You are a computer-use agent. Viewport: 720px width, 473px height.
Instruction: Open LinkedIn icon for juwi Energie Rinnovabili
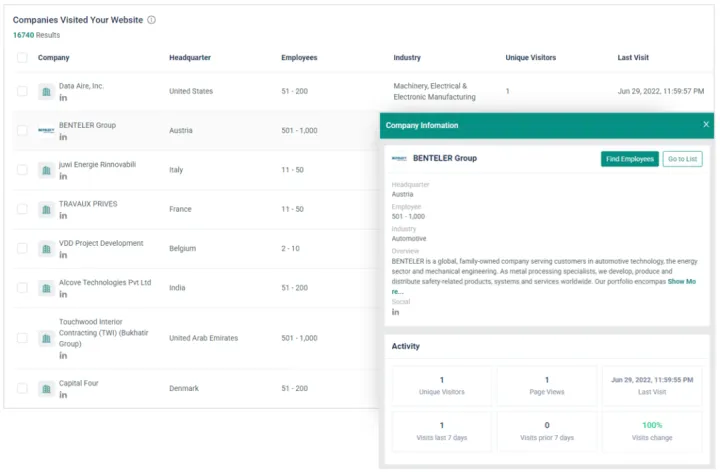point(63,177)
